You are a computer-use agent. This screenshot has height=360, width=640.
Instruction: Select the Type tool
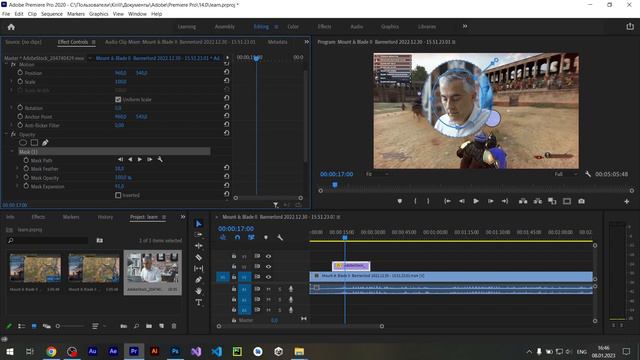tap(199, 302)
